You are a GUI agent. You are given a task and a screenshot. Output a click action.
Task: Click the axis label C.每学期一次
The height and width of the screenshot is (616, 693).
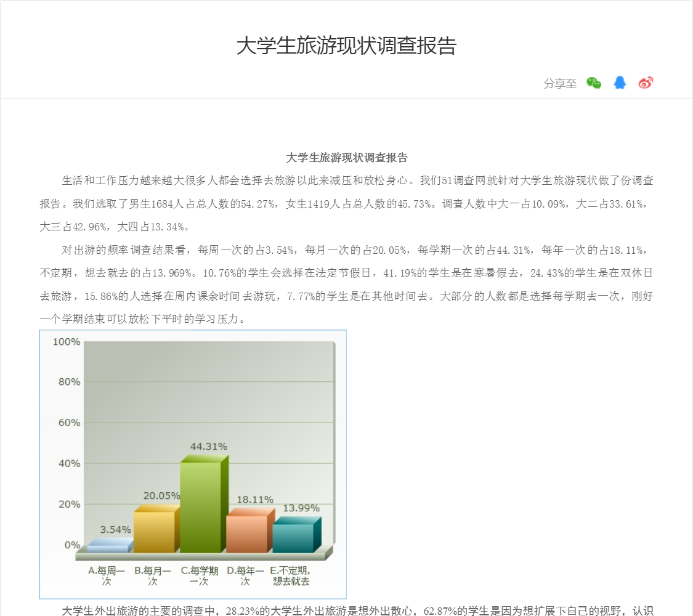pyautogui.click(x=200, y=576)
